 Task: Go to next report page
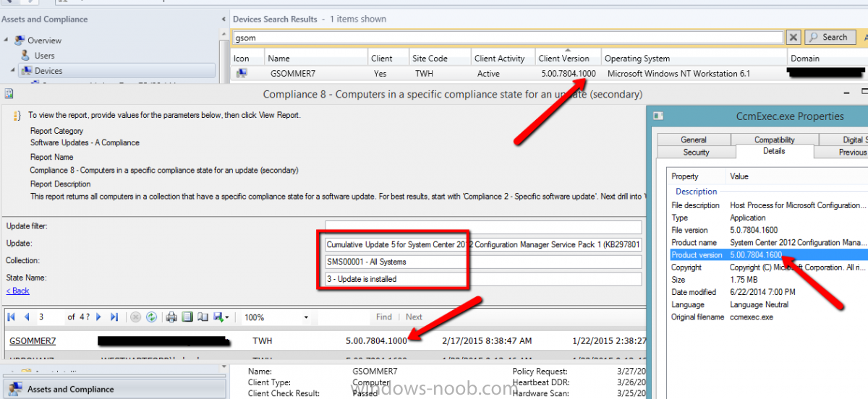point(99,317)
